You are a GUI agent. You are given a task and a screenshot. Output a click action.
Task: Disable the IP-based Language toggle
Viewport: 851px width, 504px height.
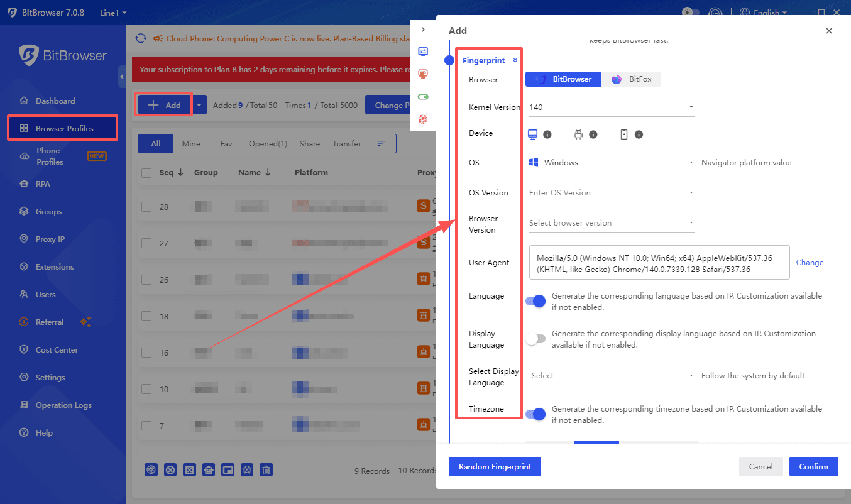pos(535,301)
